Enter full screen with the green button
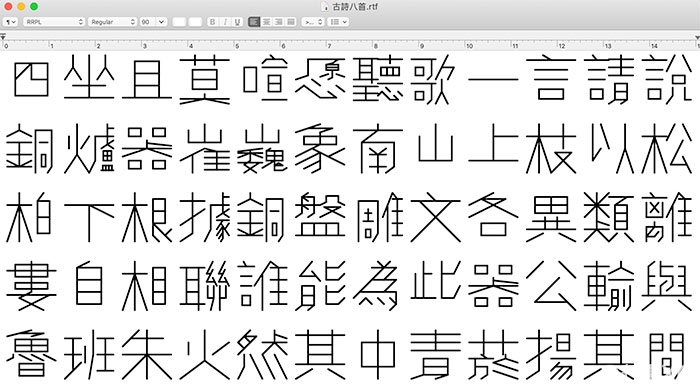 click(34, 7)
